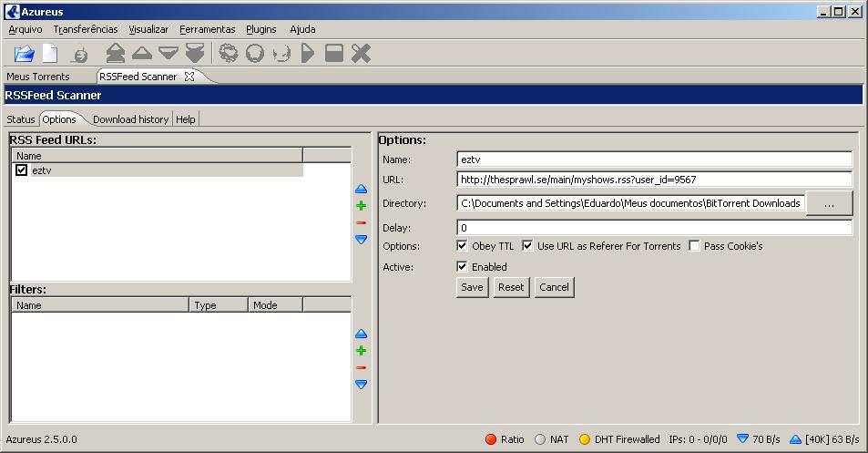Click the Delay input field
Image resolution: width=868 pixels, height=453 pixels.
[654, 228]
